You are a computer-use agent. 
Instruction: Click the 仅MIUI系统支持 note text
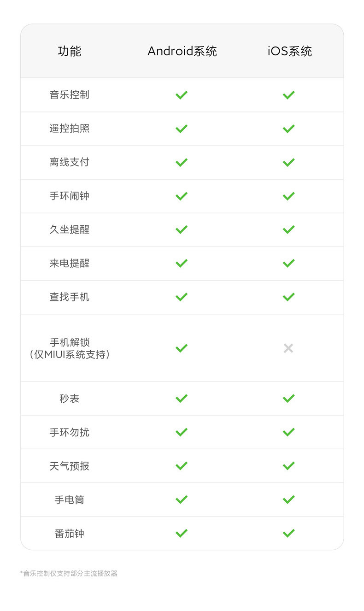click(70, 355)
